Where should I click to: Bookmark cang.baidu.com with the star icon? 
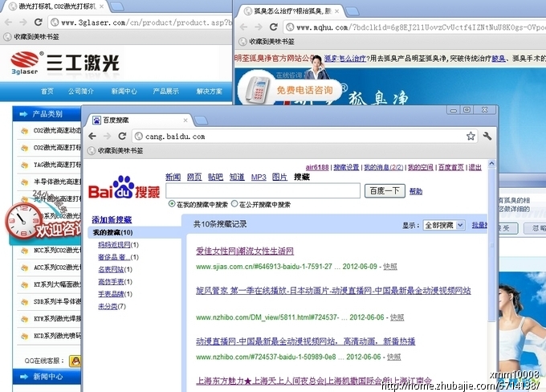[x=471, y=137]
